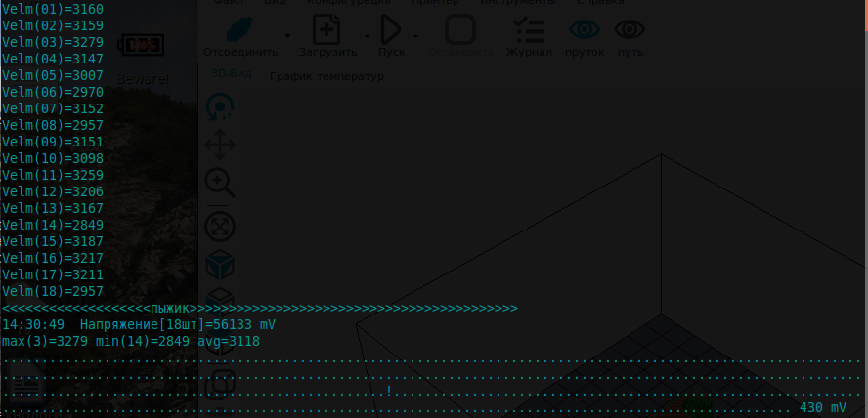
Task: Click the second cube view icon
Action: pos(220,303)
